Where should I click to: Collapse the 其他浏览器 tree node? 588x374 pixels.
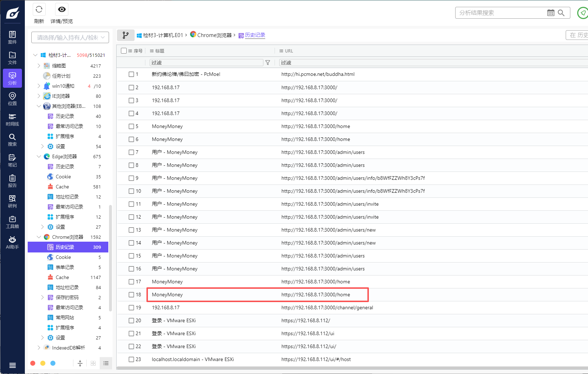point(39,106)
